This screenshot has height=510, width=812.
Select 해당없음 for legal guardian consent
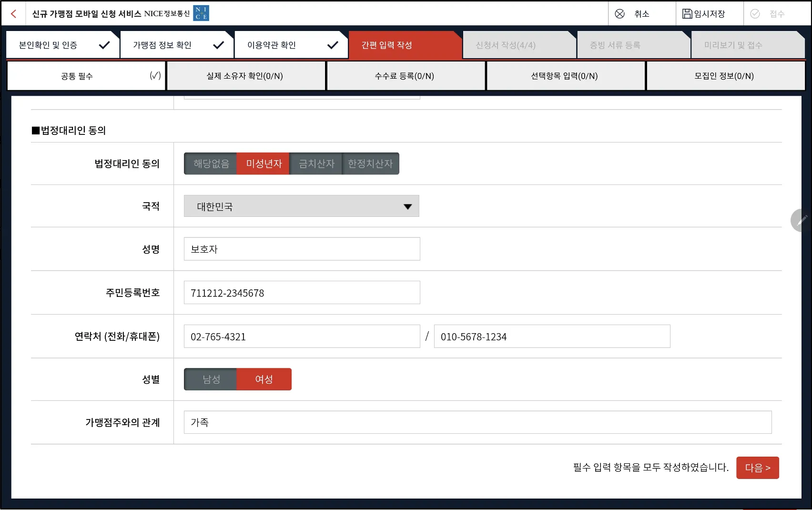211,163
